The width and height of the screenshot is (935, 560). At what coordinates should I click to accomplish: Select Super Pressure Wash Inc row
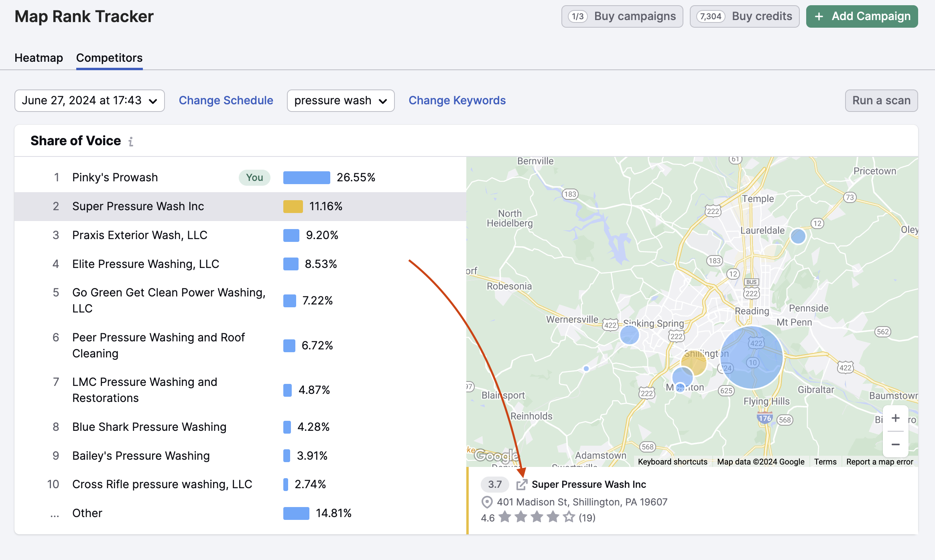click(240, 207)
